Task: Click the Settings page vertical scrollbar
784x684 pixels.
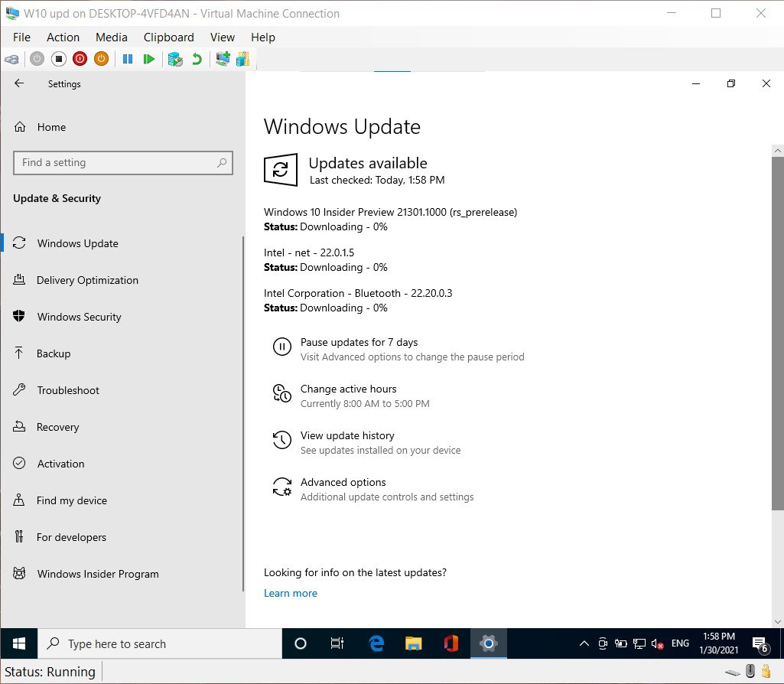Action: pos(778,334)
